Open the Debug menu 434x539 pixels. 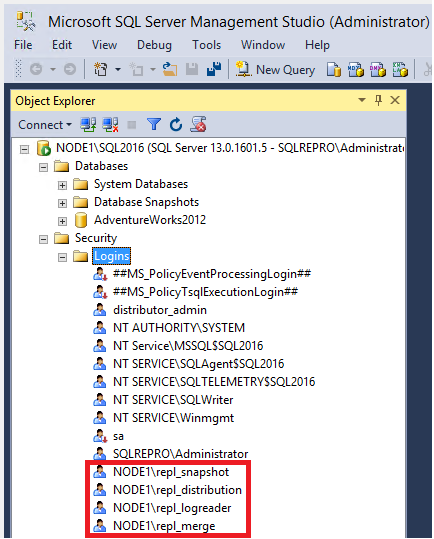point(154,45)
